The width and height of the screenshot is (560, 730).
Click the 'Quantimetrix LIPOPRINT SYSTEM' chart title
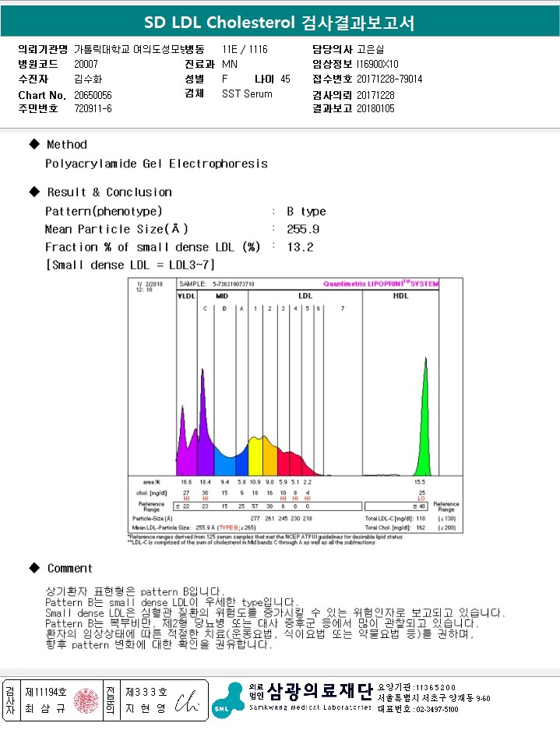coord(381,284)
